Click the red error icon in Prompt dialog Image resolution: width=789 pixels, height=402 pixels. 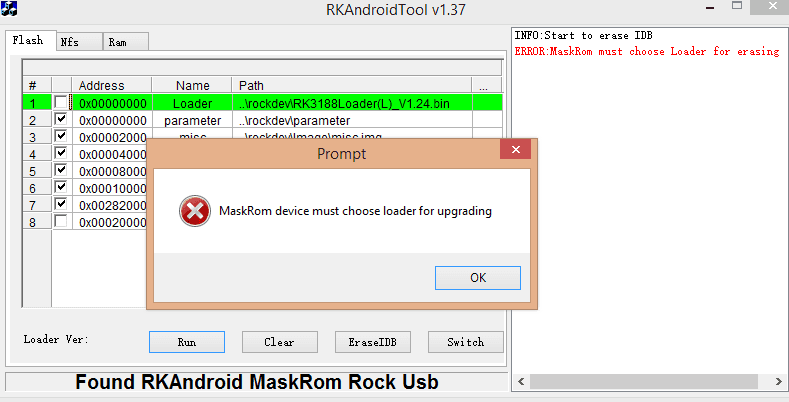195,211
